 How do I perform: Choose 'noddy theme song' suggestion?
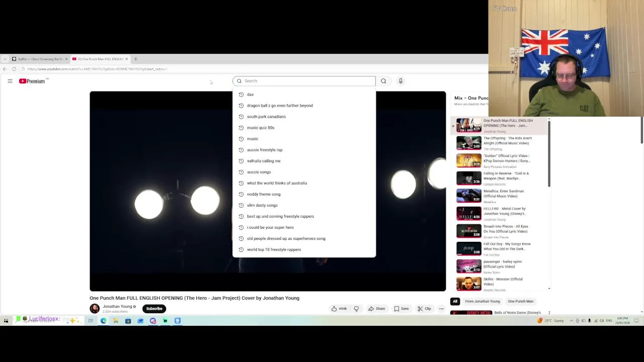[304, 194]
